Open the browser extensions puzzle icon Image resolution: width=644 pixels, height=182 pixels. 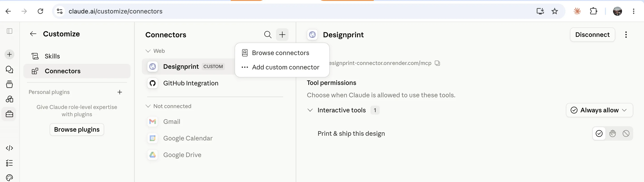pos(593,11)
